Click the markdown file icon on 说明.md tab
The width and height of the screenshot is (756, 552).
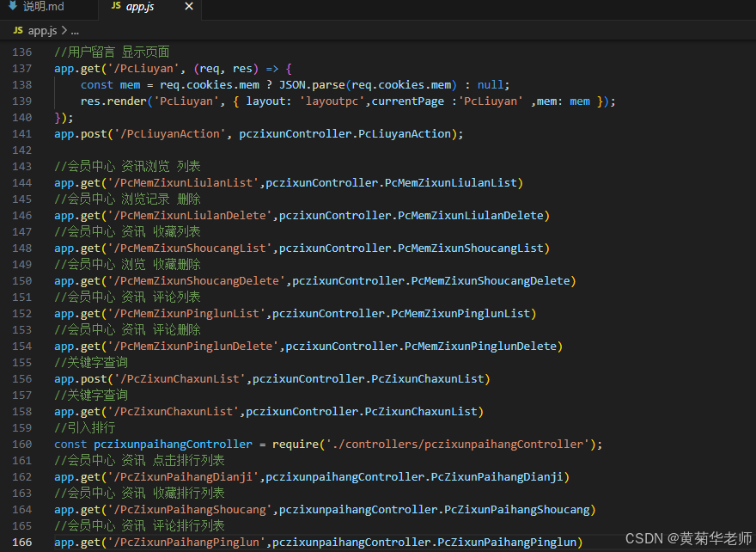pos(13,6)
